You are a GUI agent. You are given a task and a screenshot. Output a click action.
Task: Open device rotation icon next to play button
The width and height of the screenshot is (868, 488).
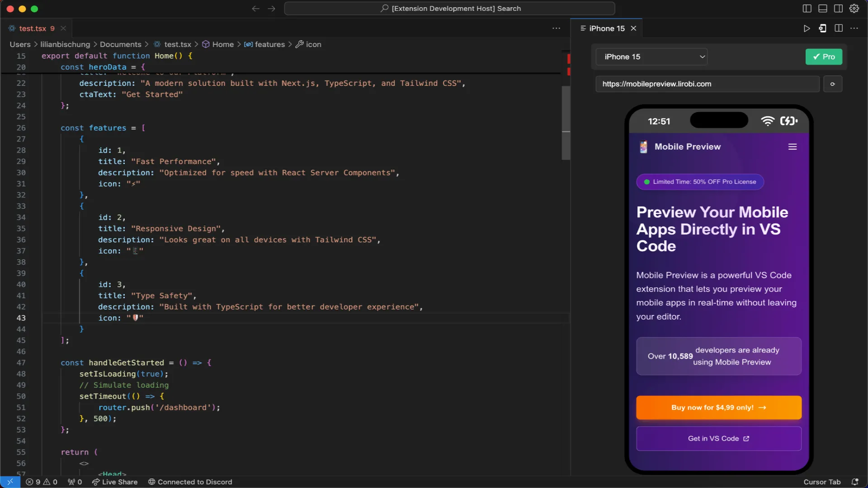point(822,28)
